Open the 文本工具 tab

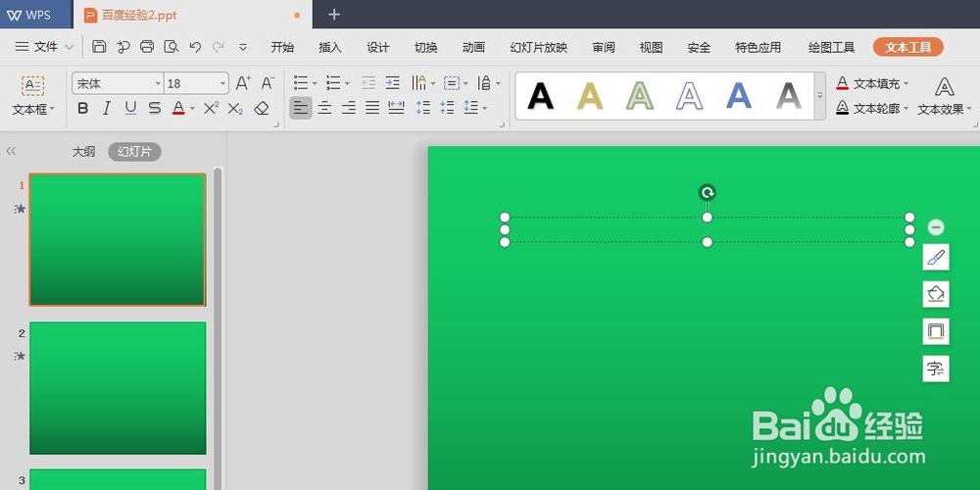click(x=908, y=47)
